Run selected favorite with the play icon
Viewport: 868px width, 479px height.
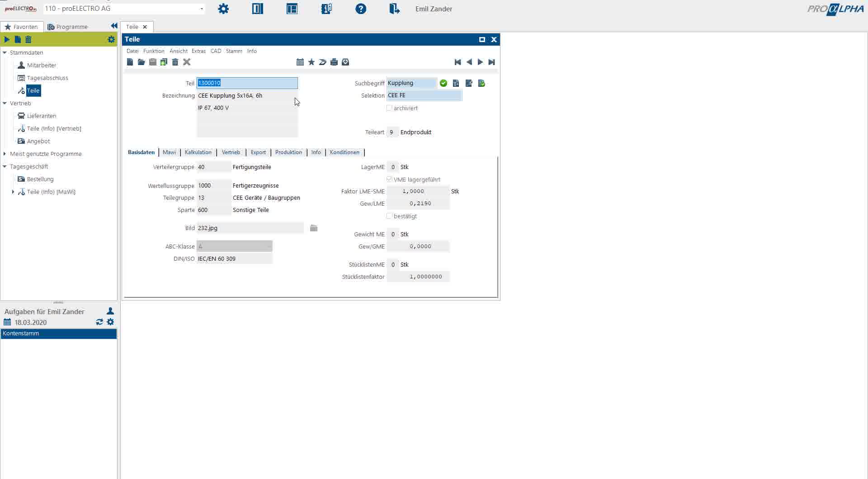pos(7,39)
